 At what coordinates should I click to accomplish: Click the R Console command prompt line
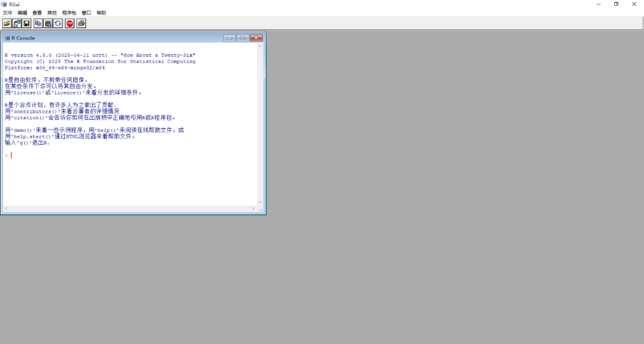(119, 155)
